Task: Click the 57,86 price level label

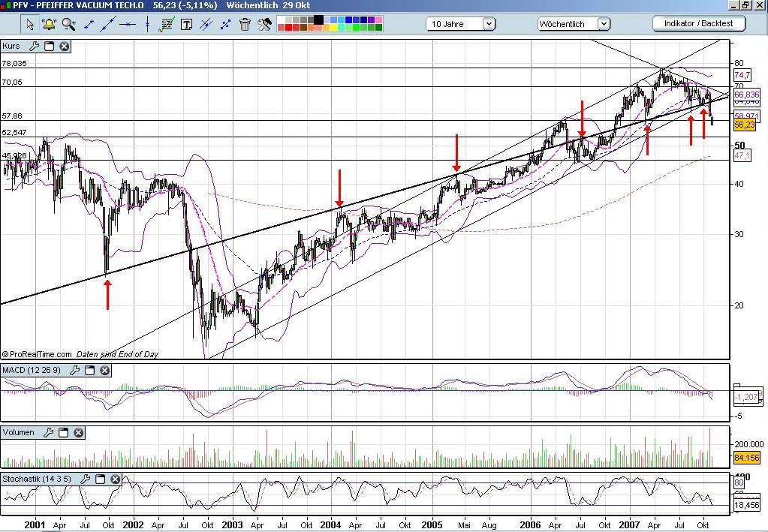Action: coord(12,116)
